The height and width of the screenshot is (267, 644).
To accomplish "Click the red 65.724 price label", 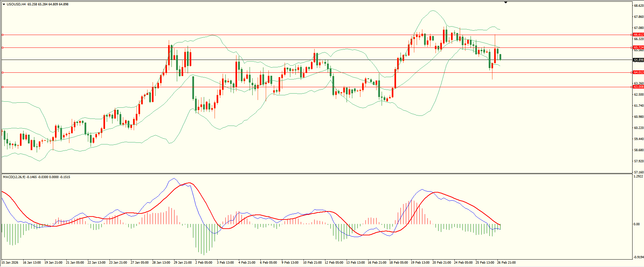I will pos(638,47).
